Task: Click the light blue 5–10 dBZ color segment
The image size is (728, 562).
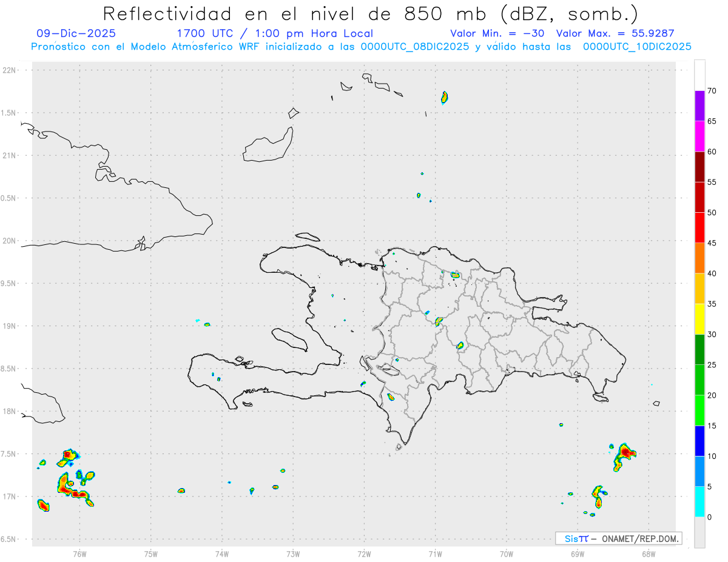Action: [x=699, y=472]
